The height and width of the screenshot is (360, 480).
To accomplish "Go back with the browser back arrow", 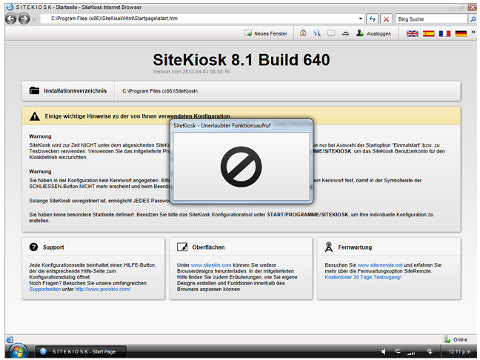I will pyautogui.click(x=11, y=19).
